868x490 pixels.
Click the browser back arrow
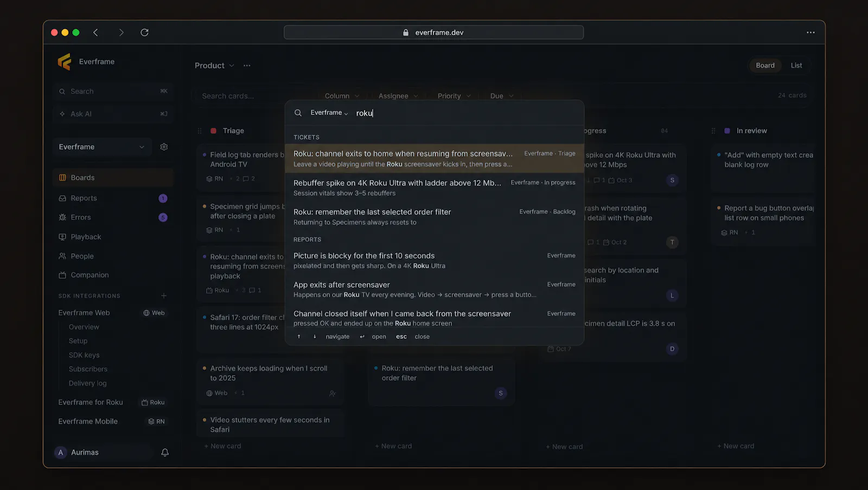pyautogui.click(x=95, y=33)
